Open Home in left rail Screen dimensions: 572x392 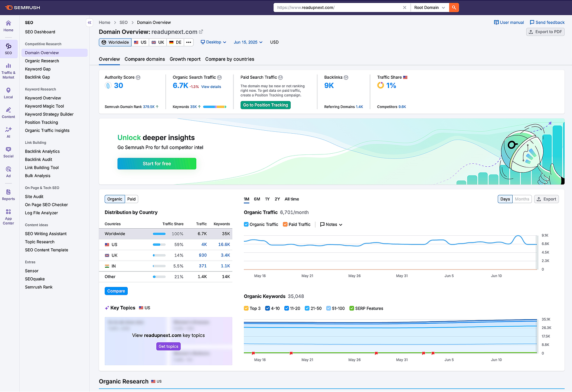point(9,26)
